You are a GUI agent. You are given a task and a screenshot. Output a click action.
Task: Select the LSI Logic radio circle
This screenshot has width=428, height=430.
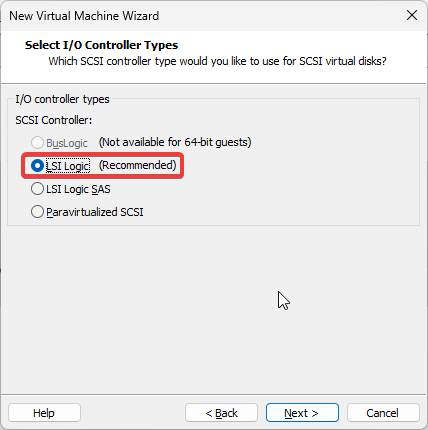pyautogui.click(x=37, y=166)
